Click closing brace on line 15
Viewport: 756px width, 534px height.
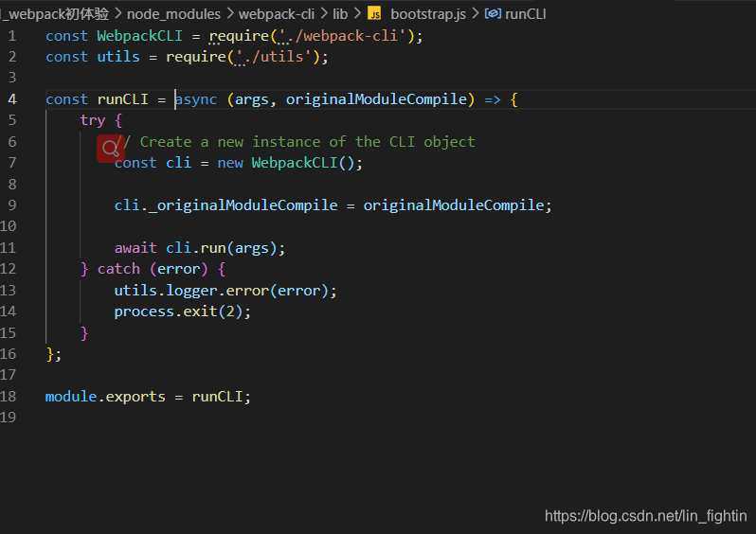84,333
